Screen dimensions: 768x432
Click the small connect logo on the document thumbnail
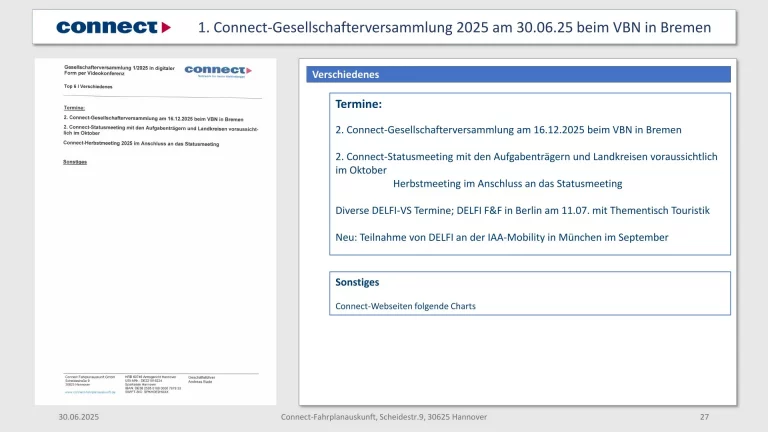[218, 72]
